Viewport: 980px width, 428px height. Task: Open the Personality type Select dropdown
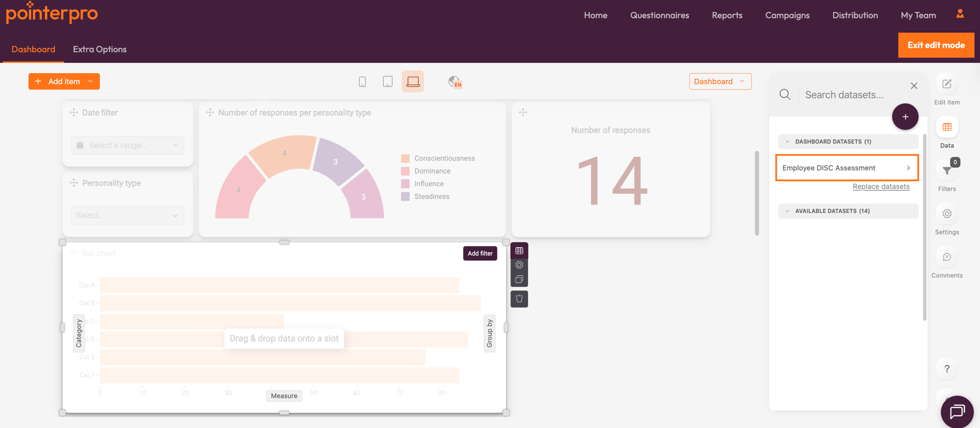(127, 215)
